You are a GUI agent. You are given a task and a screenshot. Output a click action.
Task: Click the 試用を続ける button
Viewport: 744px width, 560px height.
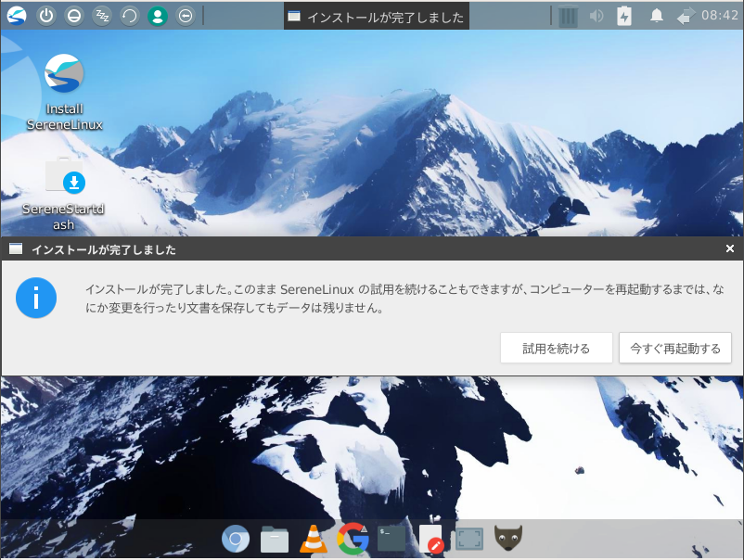point(556,348)
